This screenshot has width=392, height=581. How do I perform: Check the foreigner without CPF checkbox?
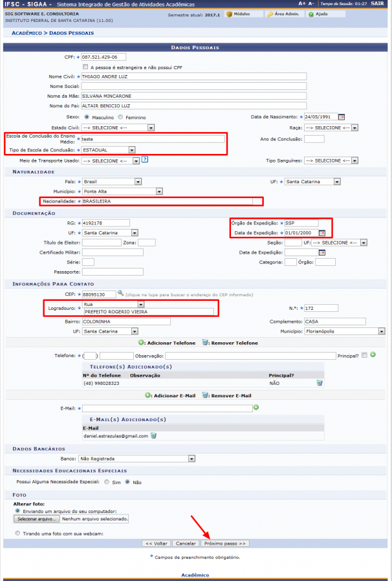point(85,67)
